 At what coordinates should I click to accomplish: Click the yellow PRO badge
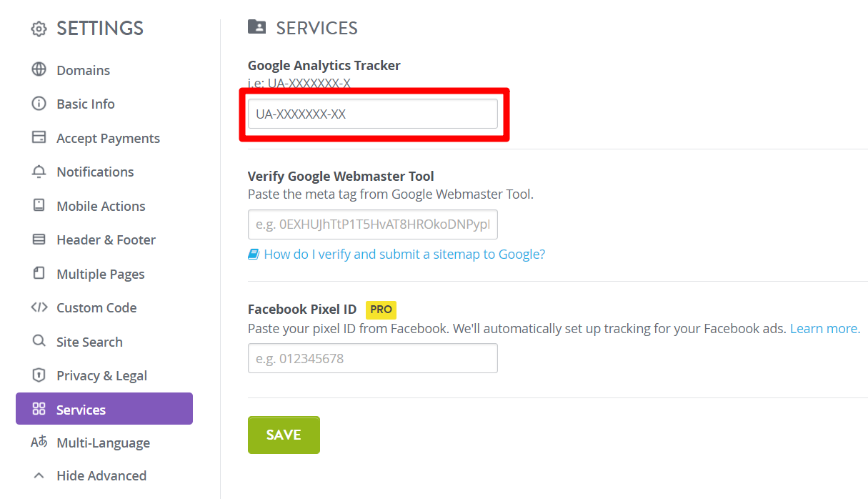tap(381, 310)
